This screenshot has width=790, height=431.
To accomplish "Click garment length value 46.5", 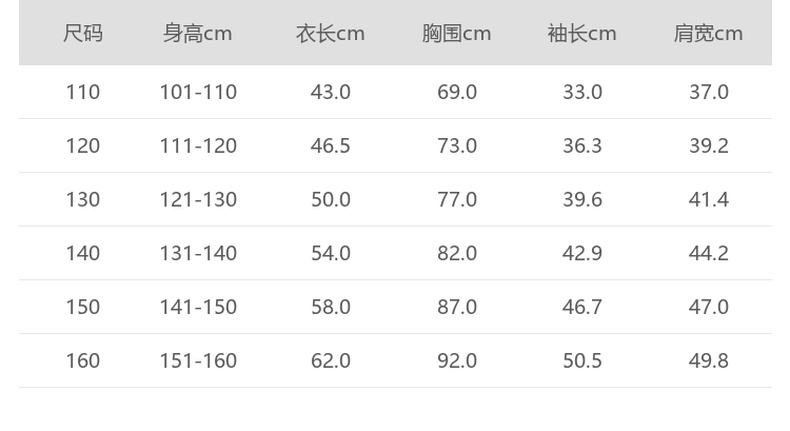I will point(330,146).
